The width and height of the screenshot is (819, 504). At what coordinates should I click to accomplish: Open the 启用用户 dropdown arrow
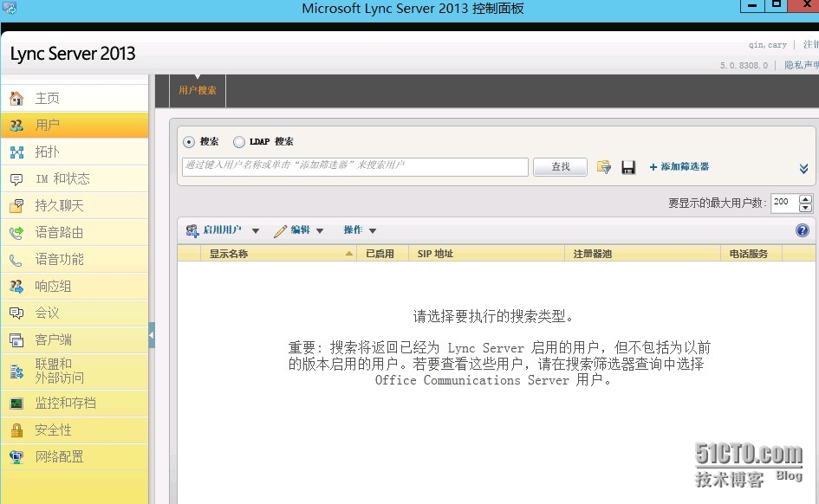pyautogui.click(x=256, y=230)
